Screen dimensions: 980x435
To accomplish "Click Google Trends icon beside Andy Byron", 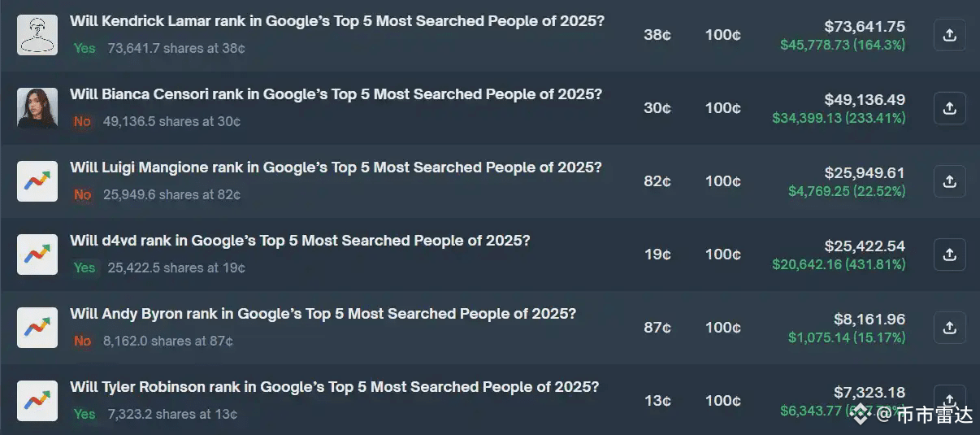I will point(37,328).
